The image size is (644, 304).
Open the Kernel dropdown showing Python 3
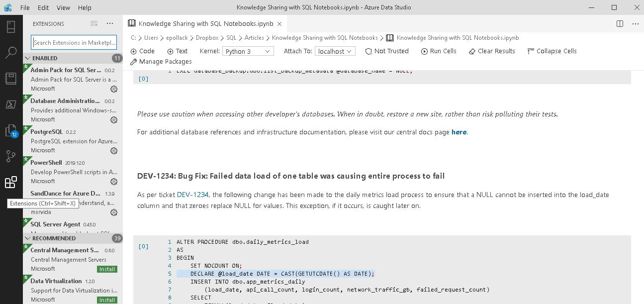pyautogui.click(x=248, y=51)
